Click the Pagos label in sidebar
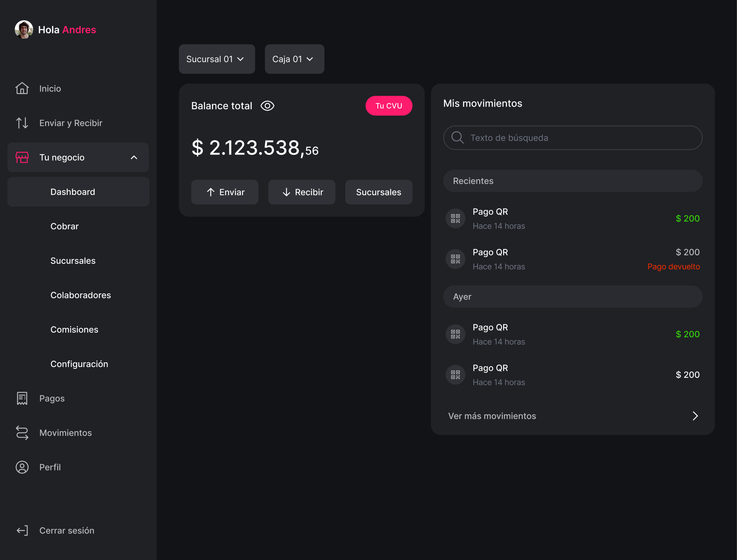This screenshot has height=560, width=737. coord(52,398)
